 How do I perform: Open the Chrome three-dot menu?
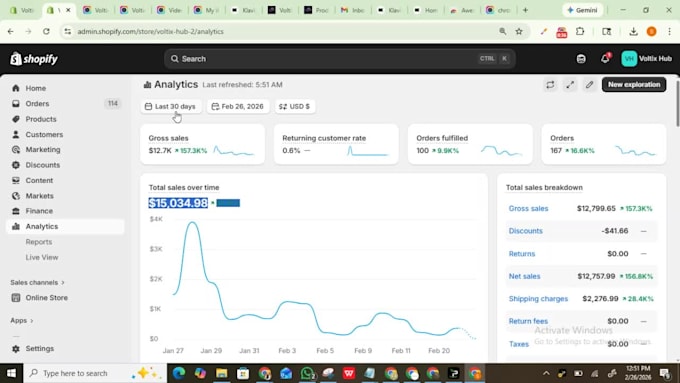click(669, 32)
